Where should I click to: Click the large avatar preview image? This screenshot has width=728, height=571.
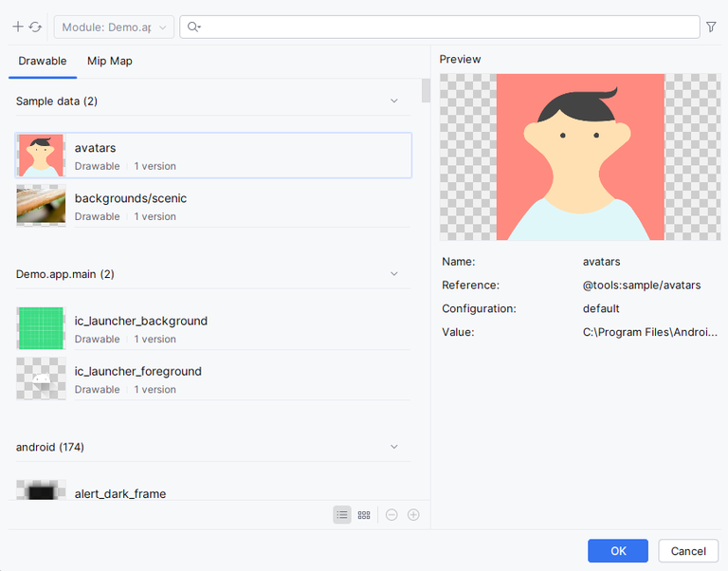(580, 157)
